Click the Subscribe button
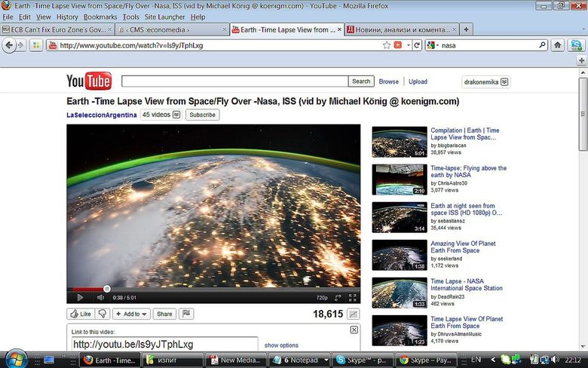Image resolution: width=588 pixels, height=368 pixels. tap(202, 115)
